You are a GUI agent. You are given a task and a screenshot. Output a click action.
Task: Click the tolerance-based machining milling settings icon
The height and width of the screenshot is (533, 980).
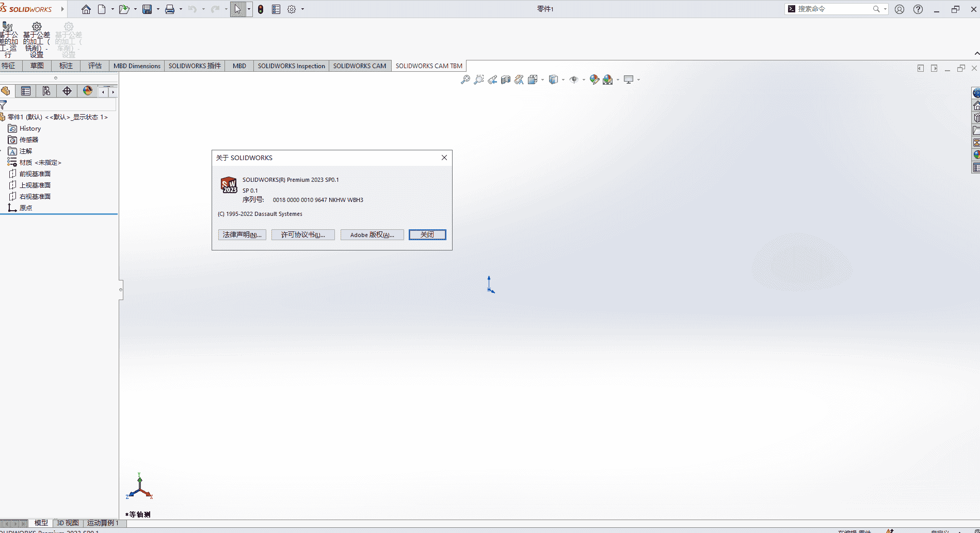click(x=37, y=40)
